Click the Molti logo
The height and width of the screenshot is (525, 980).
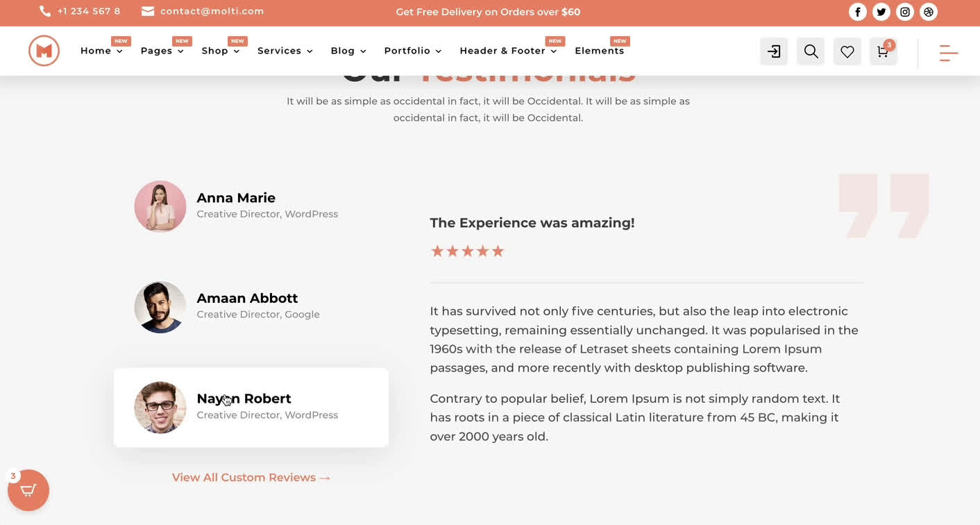(x=44, y=51)
